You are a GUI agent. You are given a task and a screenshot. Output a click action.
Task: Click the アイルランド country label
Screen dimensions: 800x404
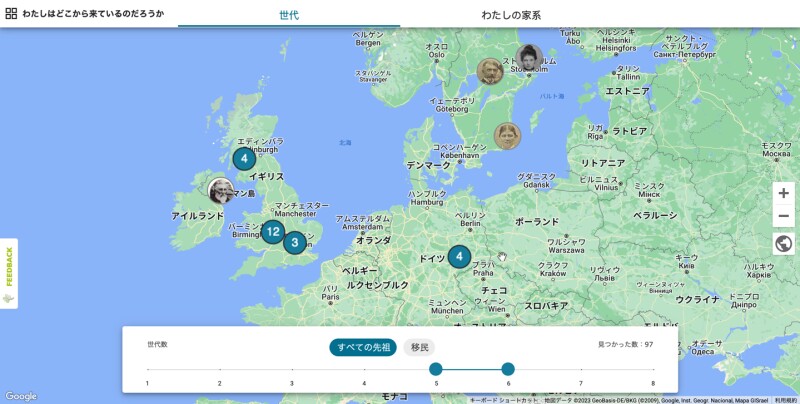click(x=197, y=216)
